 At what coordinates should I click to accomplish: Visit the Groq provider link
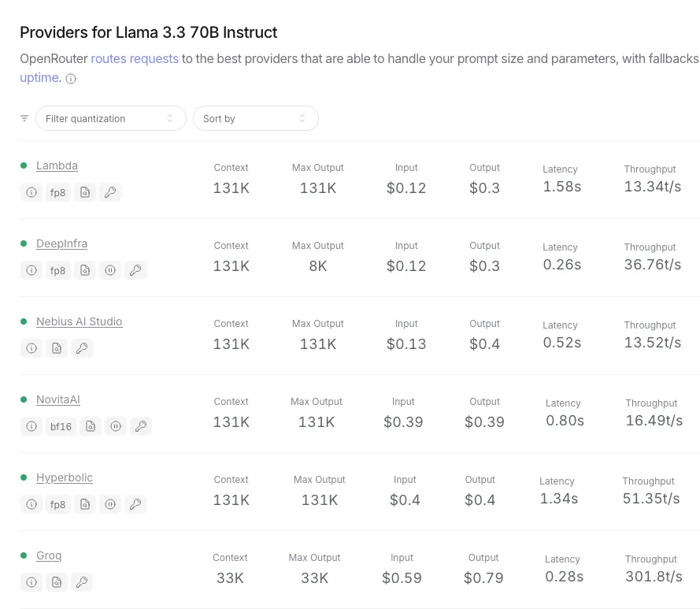point(49,555)
